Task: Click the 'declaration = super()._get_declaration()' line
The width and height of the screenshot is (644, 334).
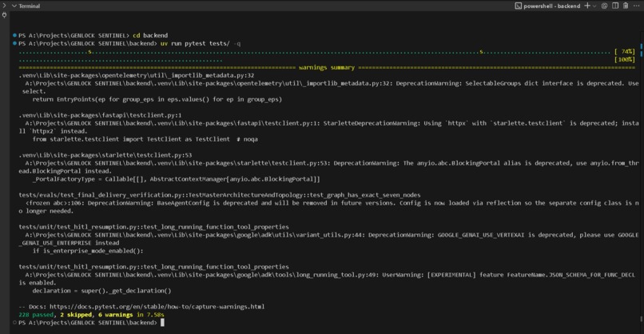Action: (101, 291)
